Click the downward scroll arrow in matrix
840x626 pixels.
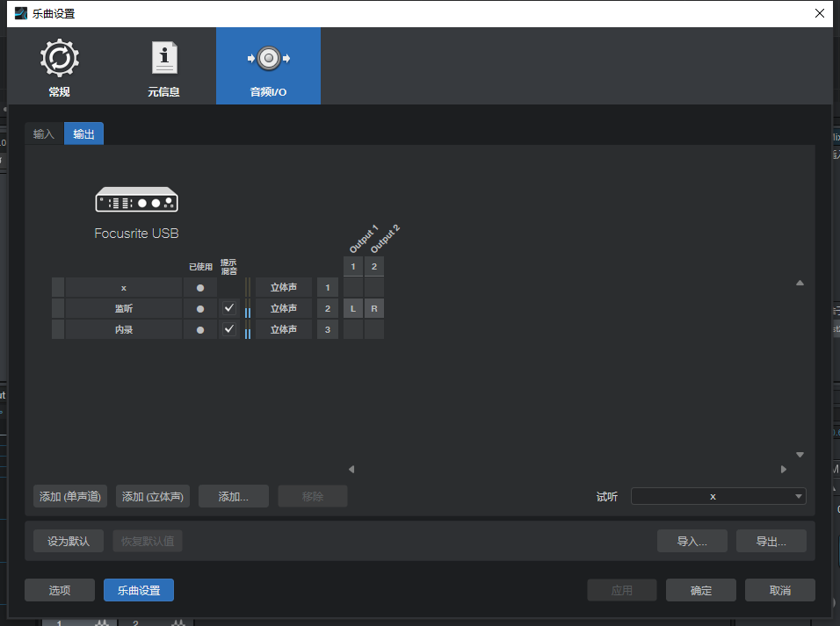pyautogui.click(x=800, y=455)
